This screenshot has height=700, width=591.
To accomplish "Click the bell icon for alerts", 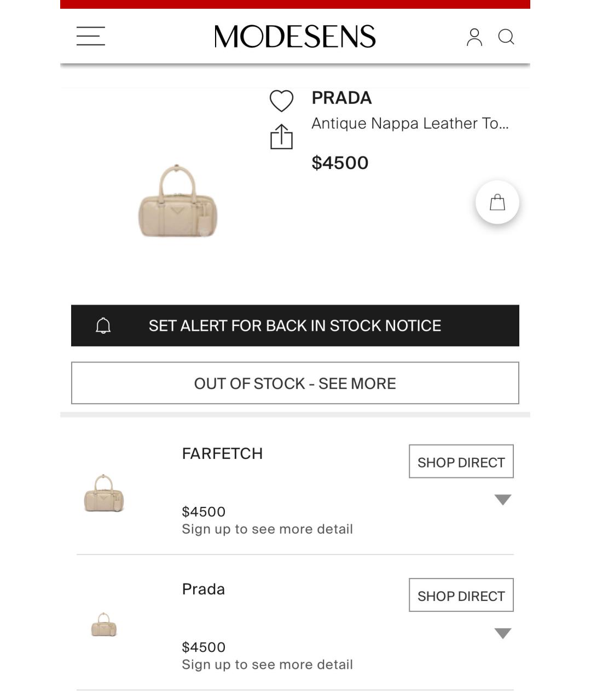I will click(x=103, y=326).
